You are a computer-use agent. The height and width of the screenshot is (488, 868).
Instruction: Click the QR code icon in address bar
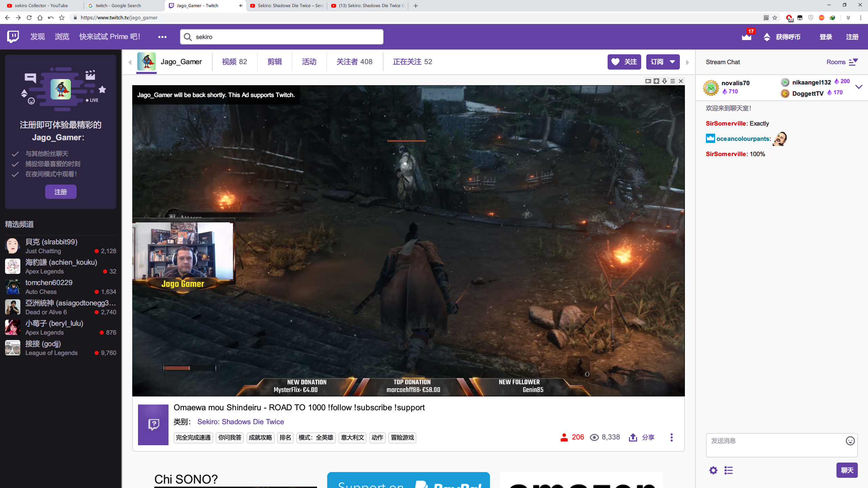[x=766, y=18]
